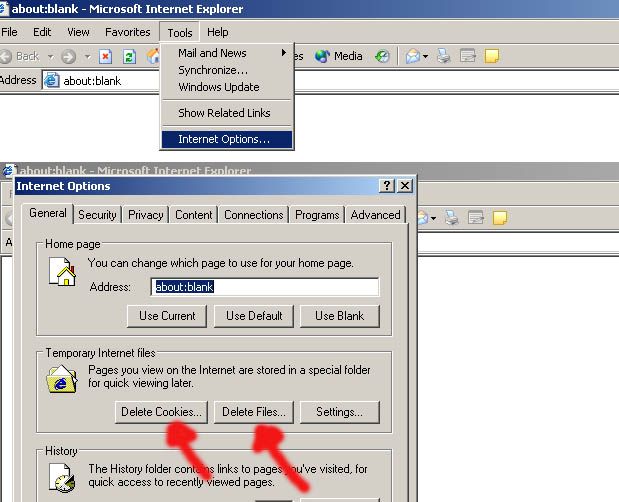Open the View menu
Screen dimensions: 619x502
coord(78,32)
